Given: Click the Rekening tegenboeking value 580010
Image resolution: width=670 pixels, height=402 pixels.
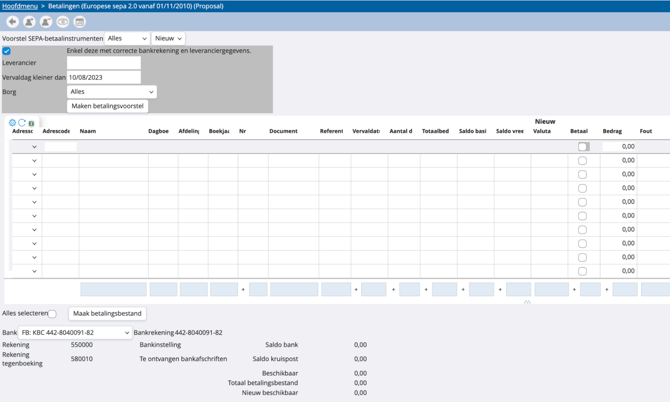Looking at the screenshot, I should (x=82, y=359).
